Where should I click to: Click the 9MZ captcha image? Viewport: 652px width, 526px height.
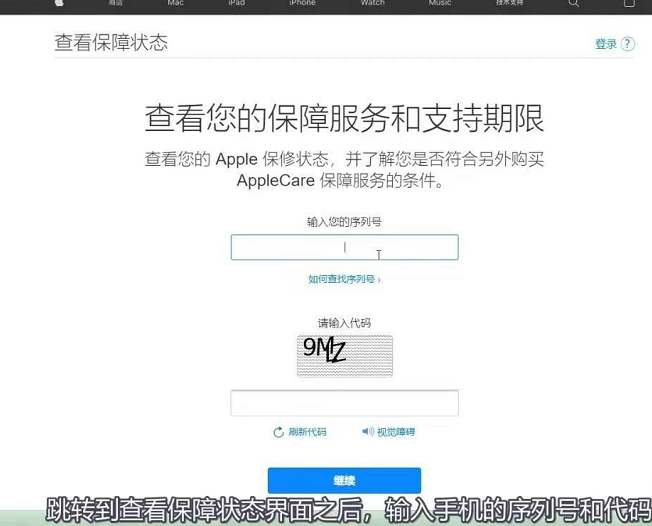[345, 356]
